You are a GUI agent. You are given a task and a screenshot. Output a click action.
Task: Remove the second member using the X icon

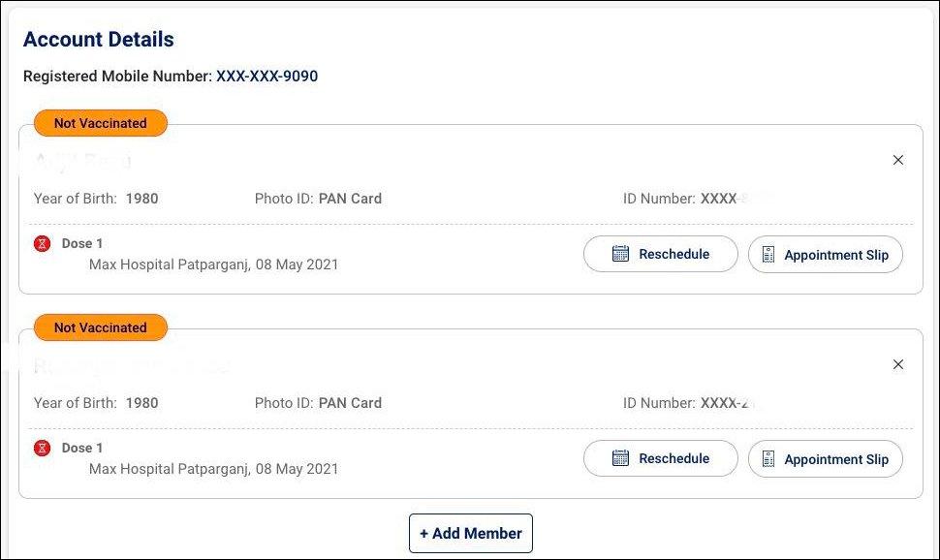898,364
